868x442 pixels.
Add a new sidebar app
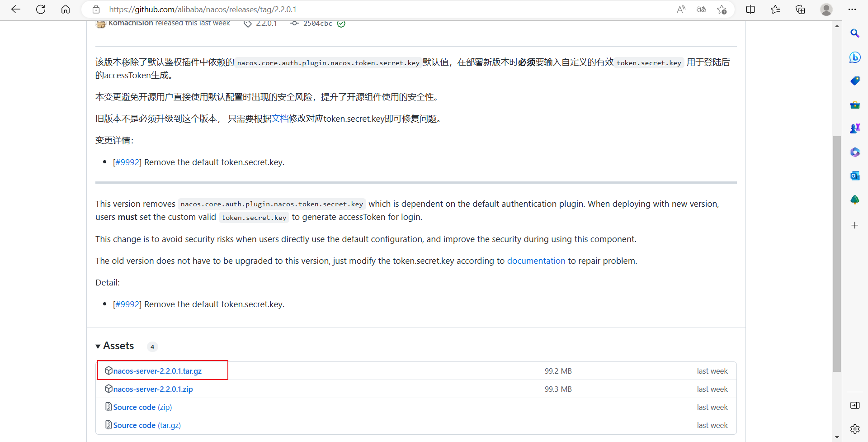click(855, 225)
